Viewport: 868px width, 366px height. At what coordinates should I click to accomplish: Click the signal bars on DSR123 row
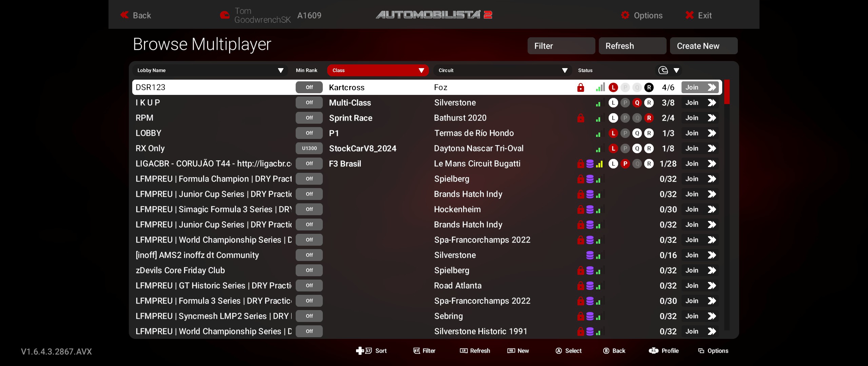click(x=600, y=87)
